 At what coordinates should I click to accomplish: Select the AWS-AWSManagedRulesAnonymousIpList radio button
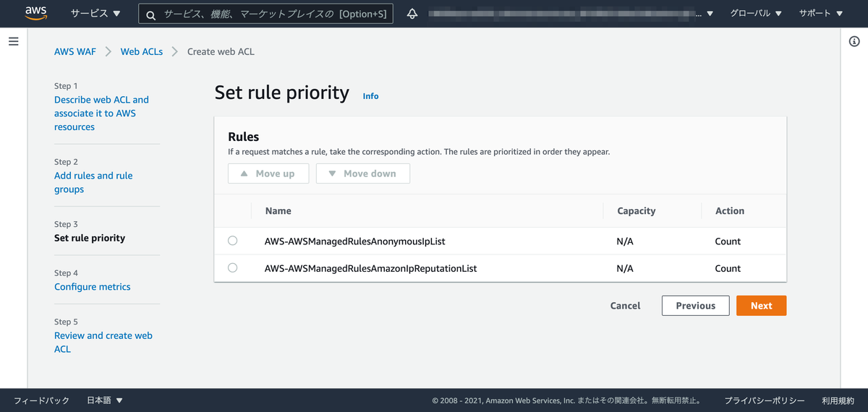[x=232, y=241]
